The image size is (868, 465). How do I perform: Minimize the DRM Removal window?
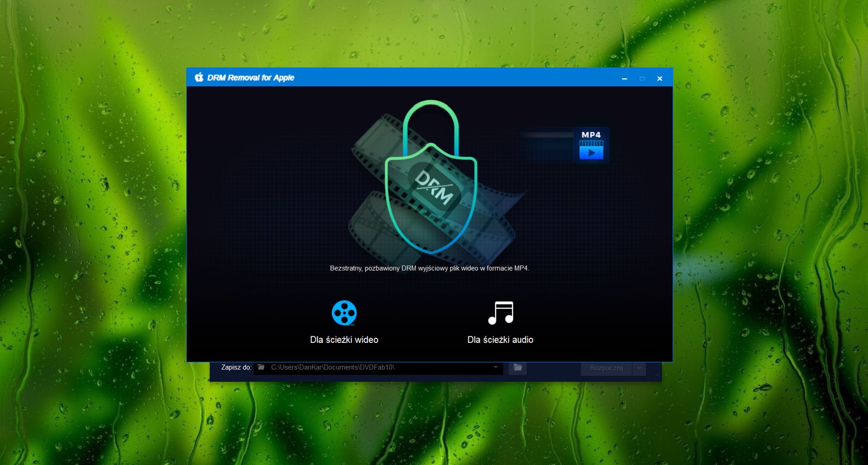tap(624, 78)
